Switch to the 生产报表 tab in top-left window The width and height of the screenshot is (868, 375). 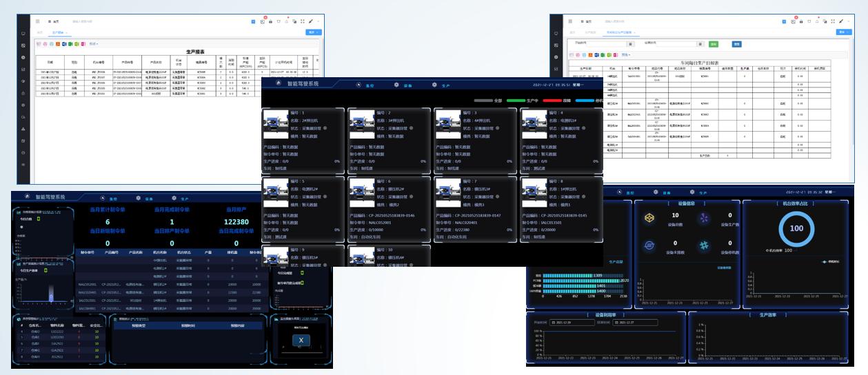(x=58, y=32)
